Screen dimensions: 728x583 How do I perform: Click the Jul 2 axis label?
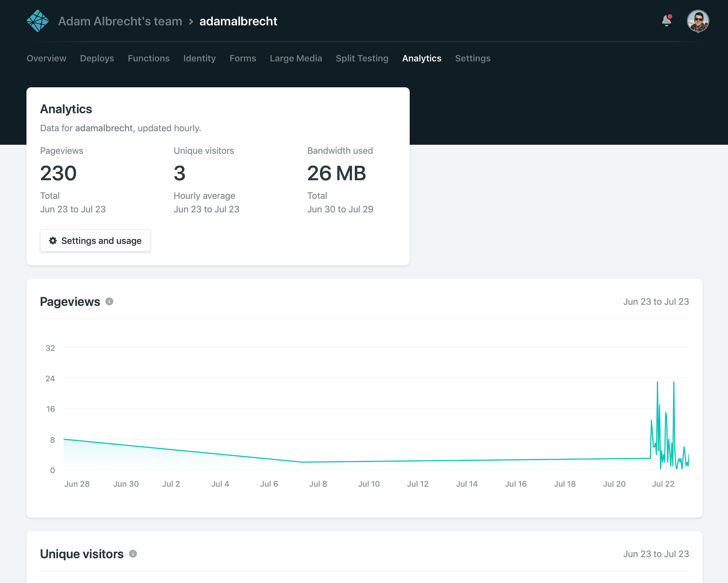click(171, 484)
